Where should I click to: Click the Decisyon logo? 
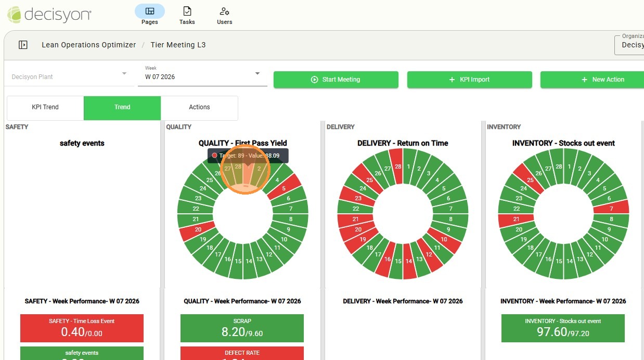pos(49,14)
